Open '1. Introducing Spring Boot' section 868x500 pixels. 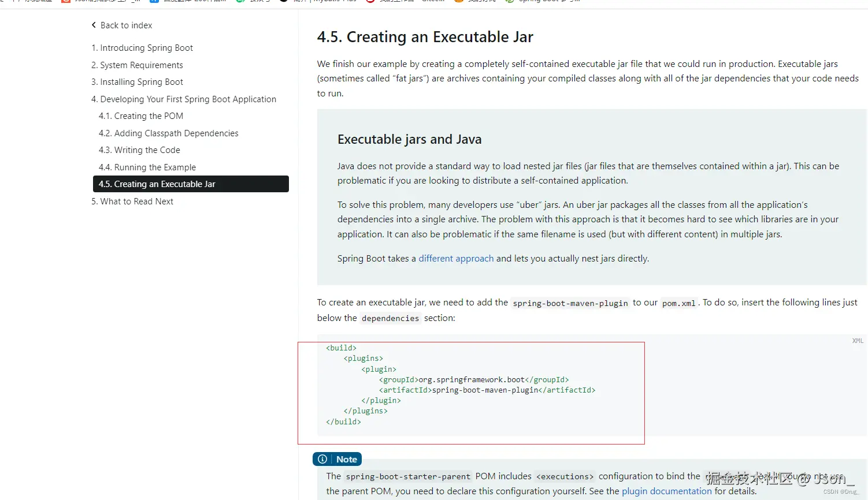coord(142,48)
